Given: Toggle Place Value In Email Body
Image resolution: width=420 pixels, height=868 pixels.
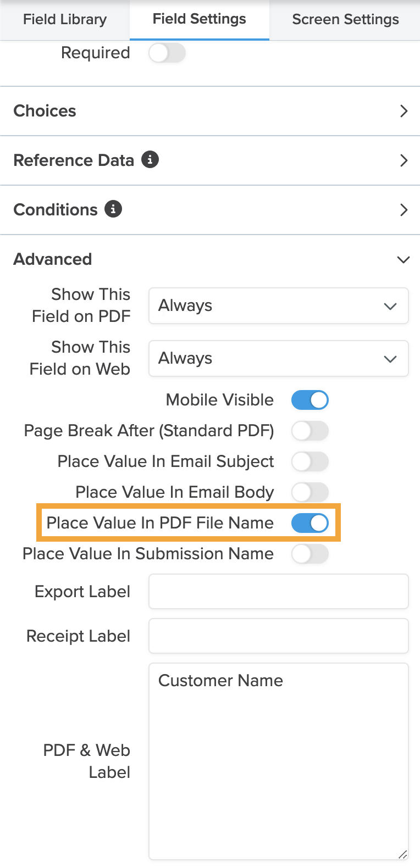Looking at the screenshot, I should [310, 492].
